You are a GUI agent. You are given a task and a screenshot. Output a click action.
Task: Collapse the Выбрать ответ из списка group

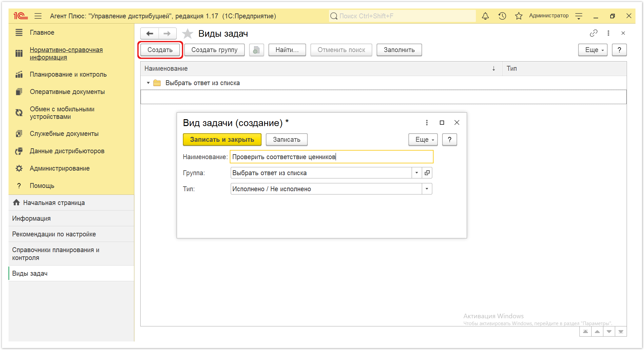[148, 83]
